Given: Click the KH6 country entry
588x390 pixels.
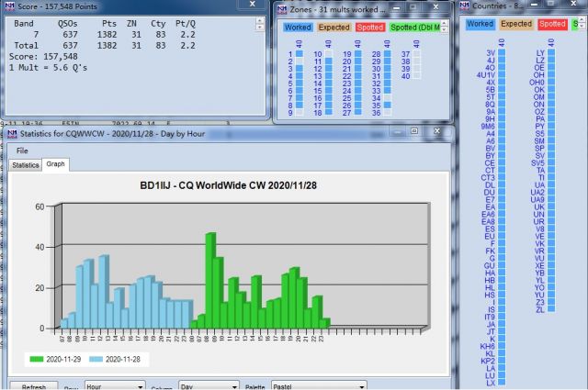Looking at the screenshot, I should [488, 346].
